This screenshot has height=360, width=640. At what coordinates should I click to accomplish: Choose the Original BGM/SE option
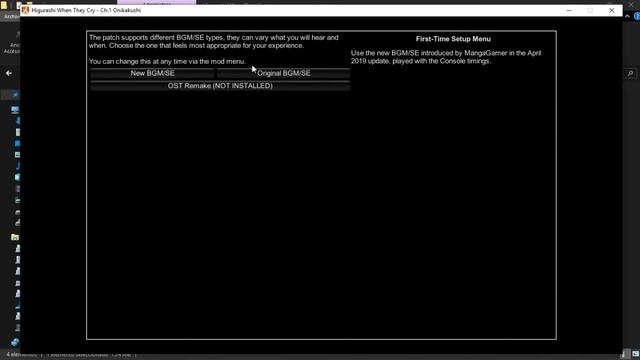pyautogui.click(x=283, y=73)
